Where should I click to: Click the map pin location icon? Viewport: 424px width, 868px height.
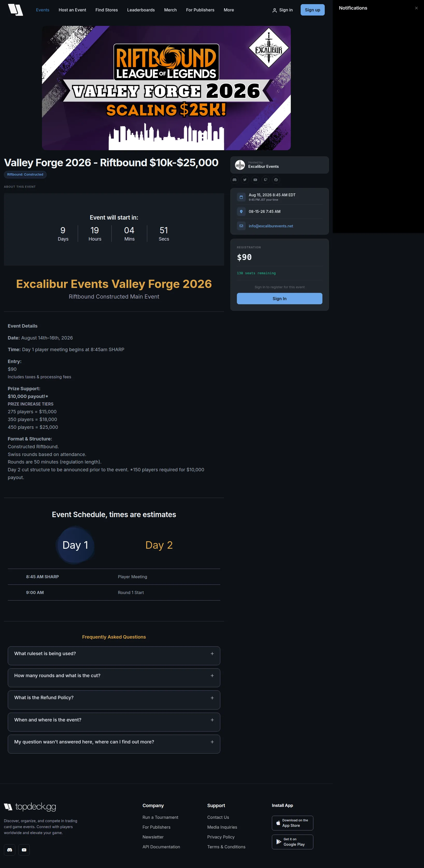(241, 212)
